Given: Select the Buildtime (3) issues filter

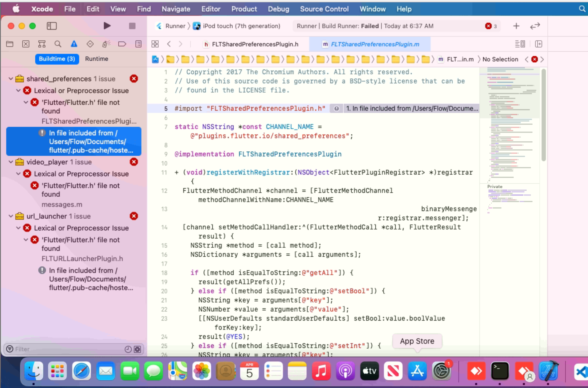Looking at the screenshot, I should point(57,59).
